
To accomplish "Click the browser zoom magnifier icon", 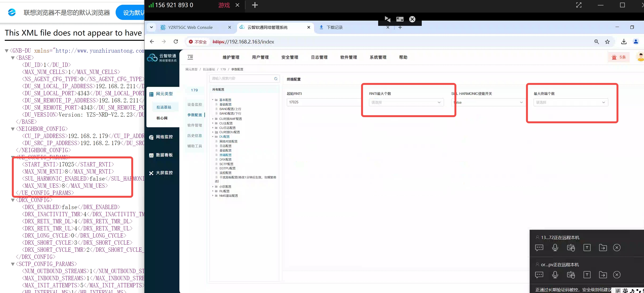I will (x=597, y=42).
